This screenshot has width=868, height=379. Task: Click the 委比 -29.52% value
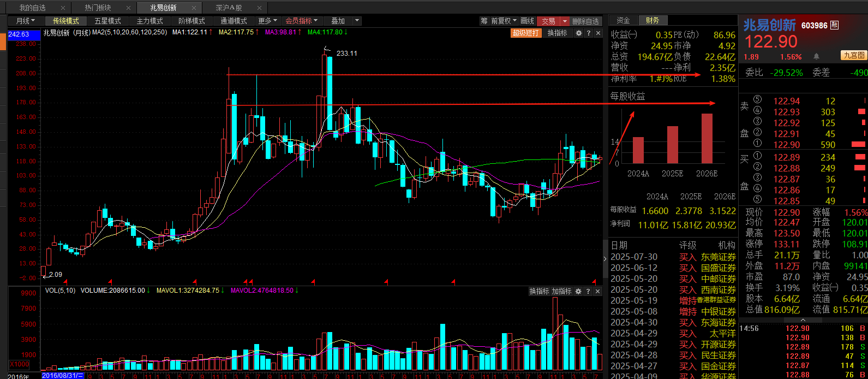click(786, 73)
